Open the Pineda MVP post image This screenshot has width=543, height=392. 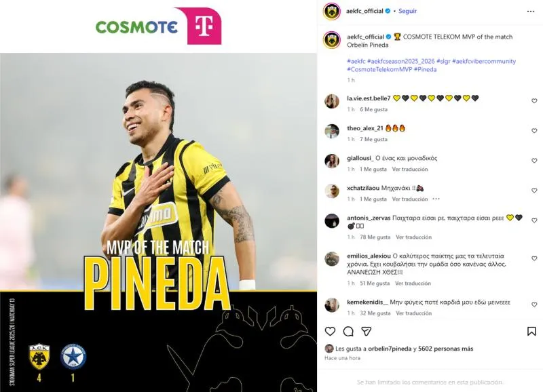pos(158,196)
